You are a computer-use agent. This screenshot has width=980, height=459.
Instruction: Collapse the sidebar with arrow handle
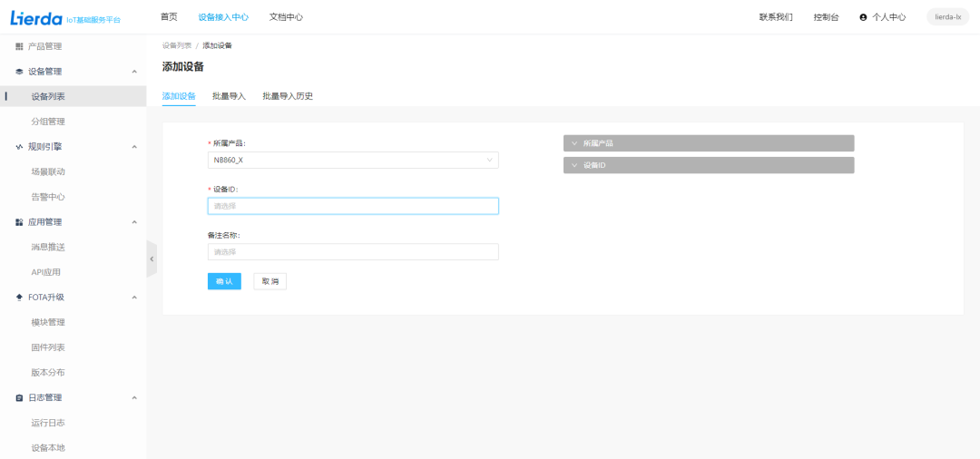[152, 259]
